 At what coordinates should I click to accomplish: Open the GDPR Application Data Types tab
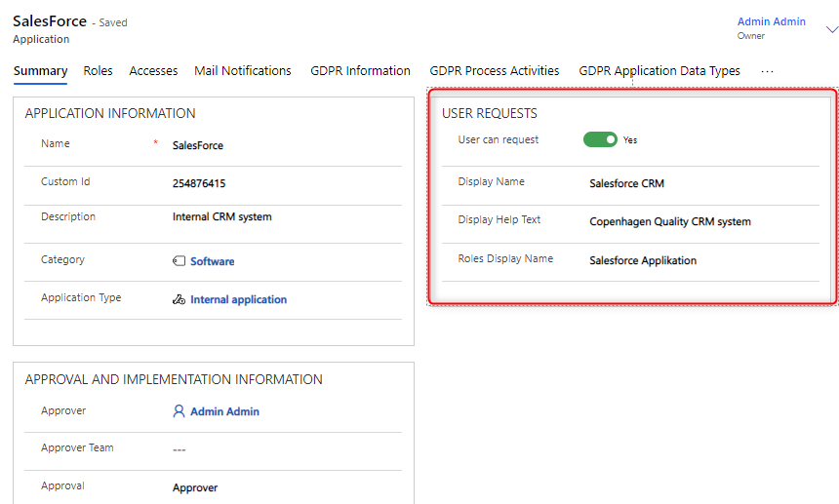[x=659, y=71]
